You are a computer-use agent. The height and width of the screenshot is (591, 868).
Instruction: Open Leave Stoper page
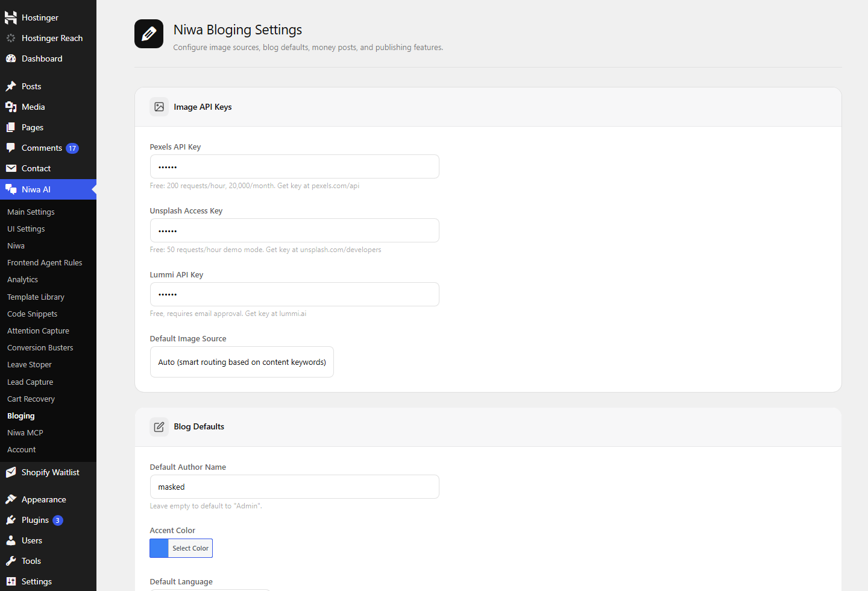point(29,365)
